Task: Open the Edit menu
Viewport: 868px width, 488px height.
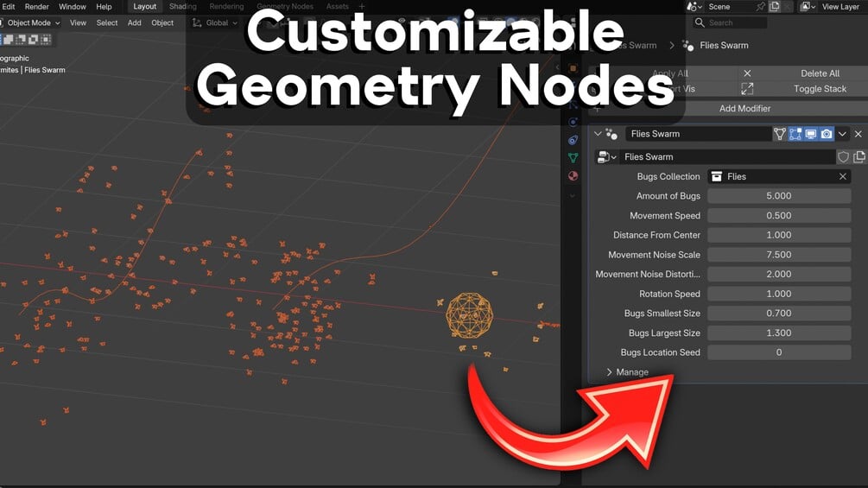Action: pyautogui.click(x=9, y=7)
